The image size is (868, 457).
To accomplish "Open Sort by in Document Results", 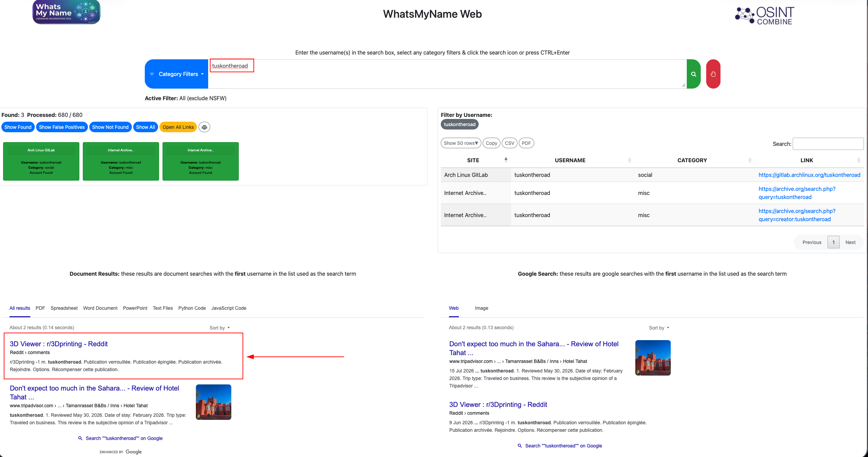I will point(220,328).
